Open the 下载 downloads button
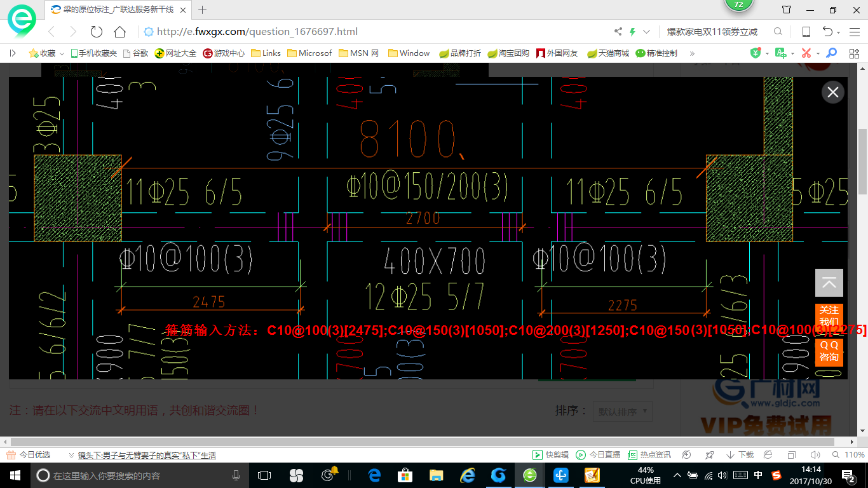Screen dimensions: 868x488 (739, 455)
